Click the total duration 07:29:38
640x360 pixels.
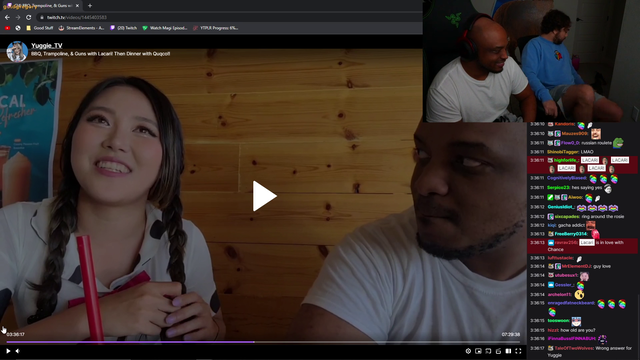(511, 334)
